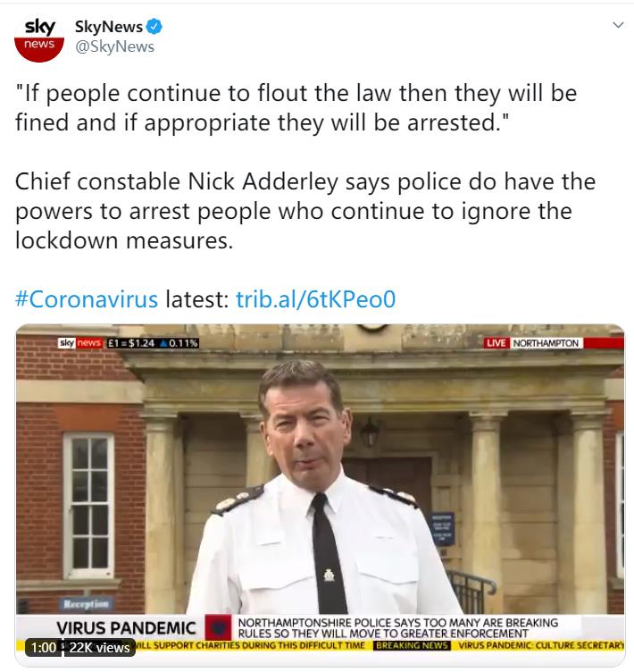Open the #Coronavirus hashtag

pyautogui.click(x=87, y=299)
